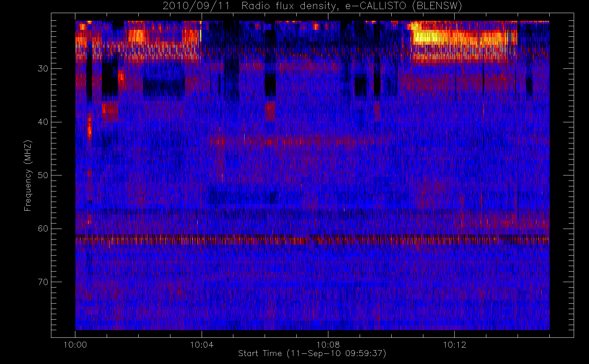Click the '30' frequency tick label
The width and height of the screenshot is (589, 364).
coord(43,69)
